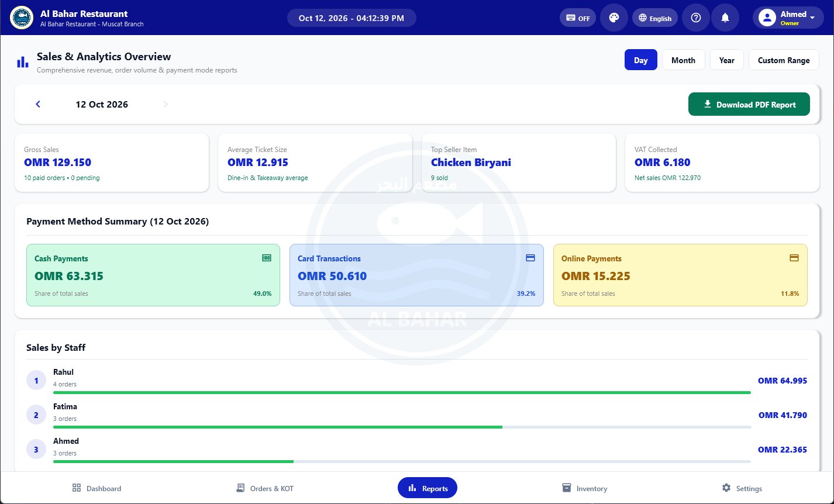Click the 11.8% online share value

pos(790,294)
